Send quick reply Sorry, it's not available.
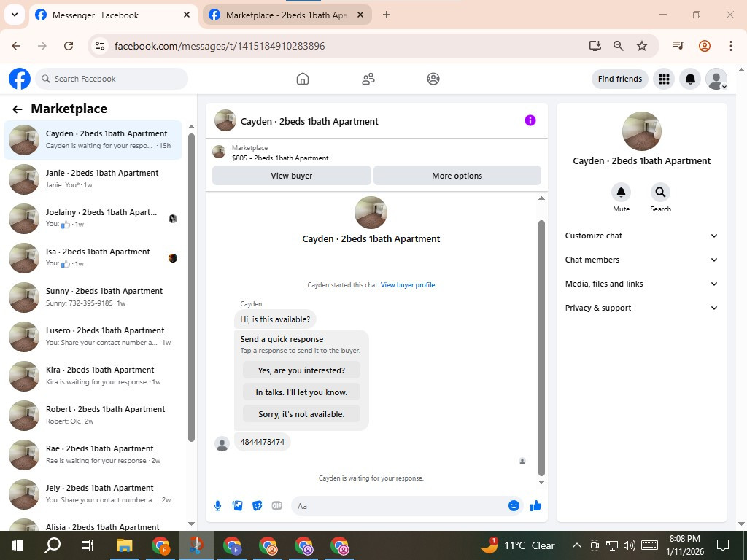This screenshot has width=747, height=560. coord(301,414)
